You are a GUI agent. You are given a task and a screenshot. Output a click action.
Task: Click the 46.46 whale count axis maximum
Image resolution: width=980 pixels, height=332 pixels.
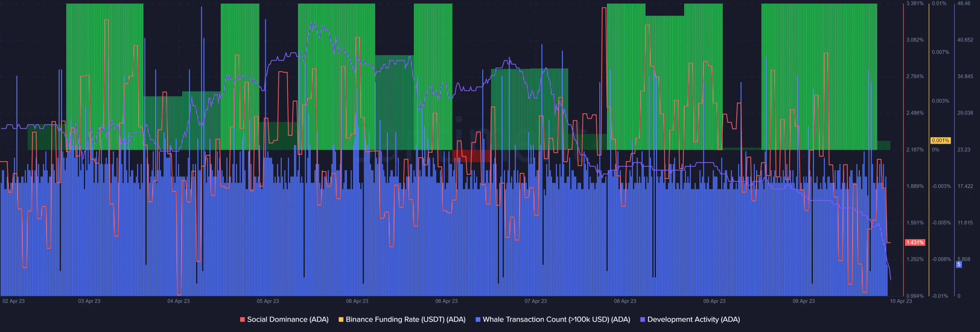[964, 3]
